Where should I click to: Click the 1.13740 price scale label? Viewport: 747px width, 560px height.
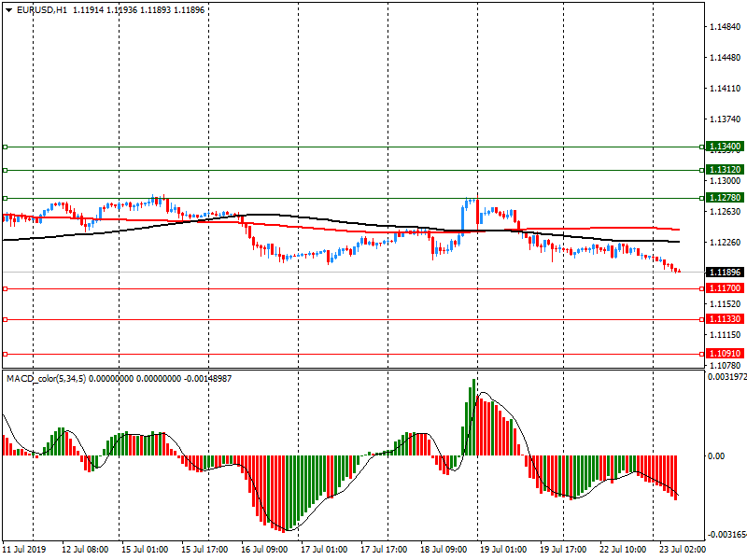pyautogui.click(x=726, y=119)
